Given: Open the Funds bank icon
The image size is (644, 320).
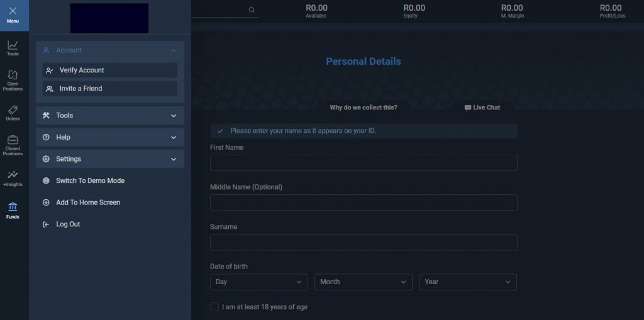Looking at the screenshot, I should tap(13, 206).
